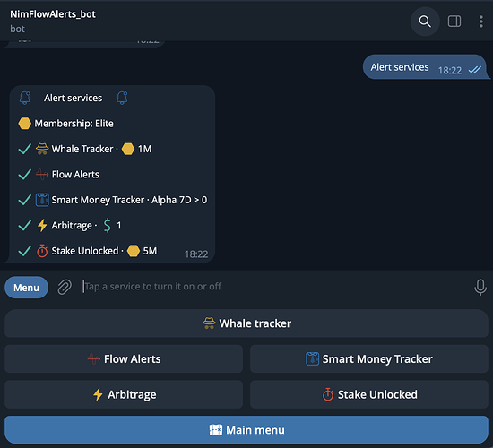Click the sent Alert services message bubble
The image size is (493, 448).
click(x=425, y=67)
